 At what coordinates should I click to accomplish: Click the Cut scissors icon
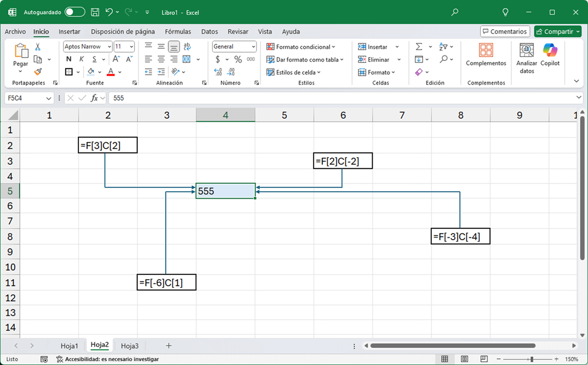tap(38, 47)
